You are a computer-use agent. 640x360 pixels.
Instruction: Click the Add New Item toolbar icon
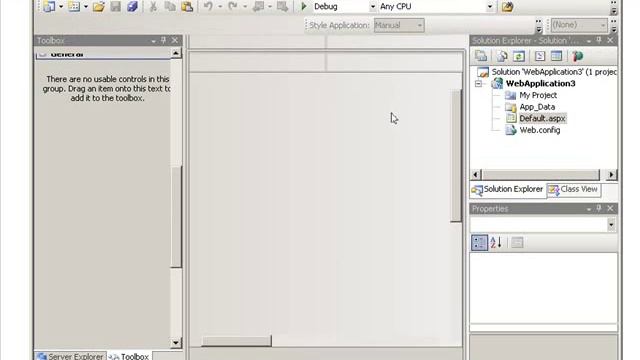click(x=74, y=7)
